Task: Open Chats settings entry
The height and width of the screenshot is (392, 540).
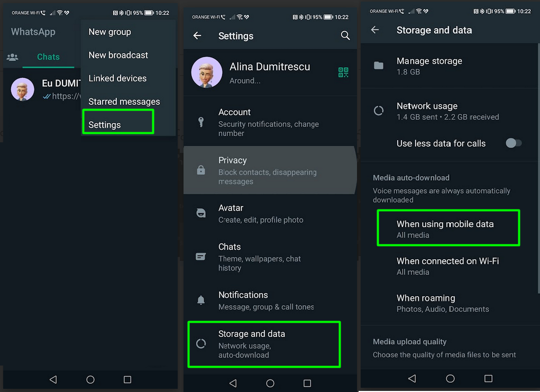Action: point(270,257)
